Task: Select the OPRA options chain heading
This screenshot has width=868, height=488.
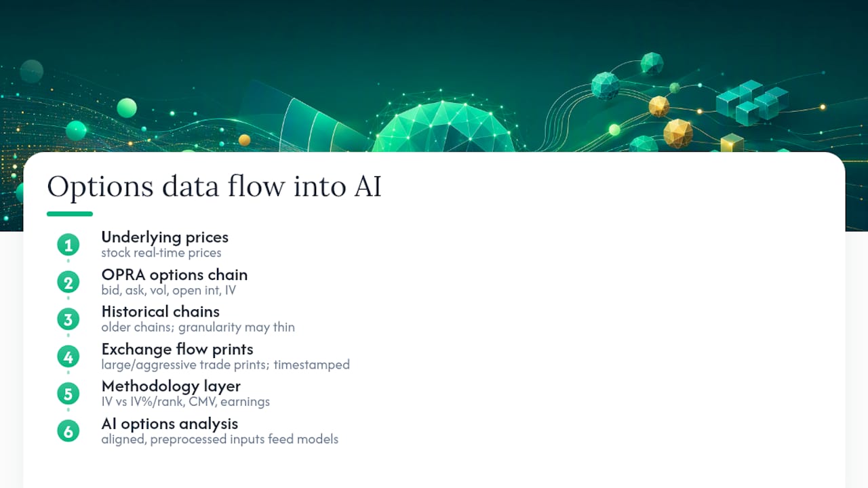Action: (x=174, y=274)
